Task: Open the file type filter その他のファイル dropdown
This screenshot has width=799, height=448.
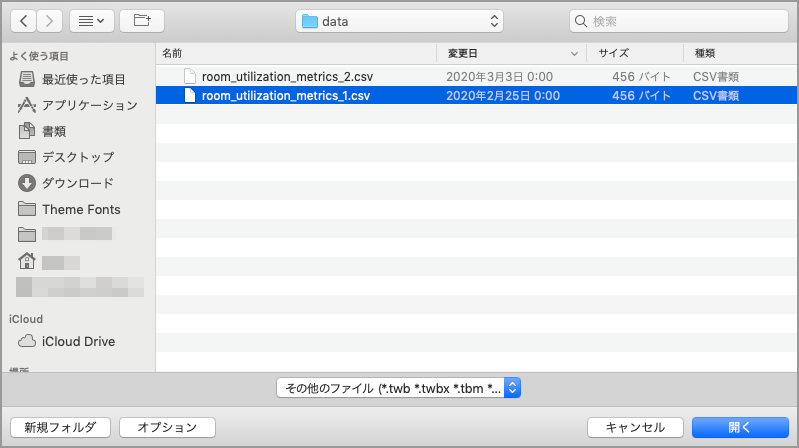Action: [x=398, y=388]
